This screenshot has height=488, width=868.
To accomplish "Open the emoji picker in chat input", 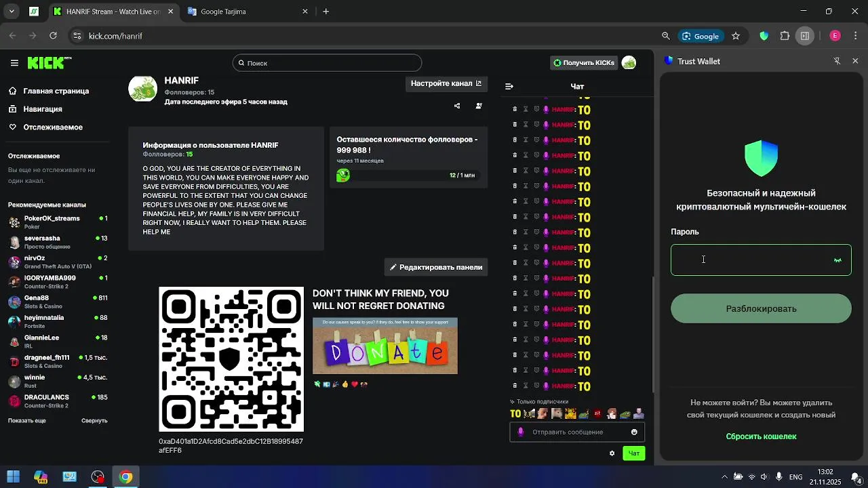I will click(634, 432).
